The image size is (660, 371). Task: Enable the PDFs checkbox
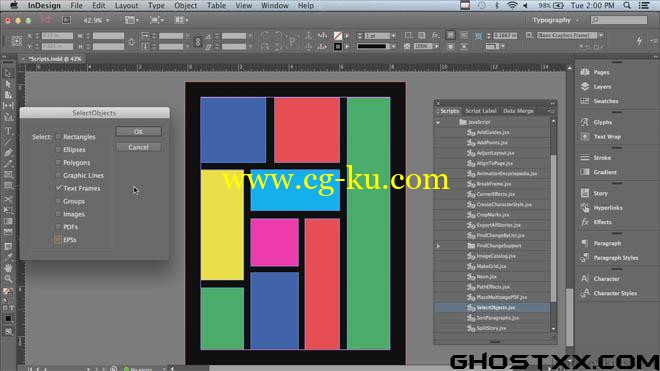(x=59, y=227)
